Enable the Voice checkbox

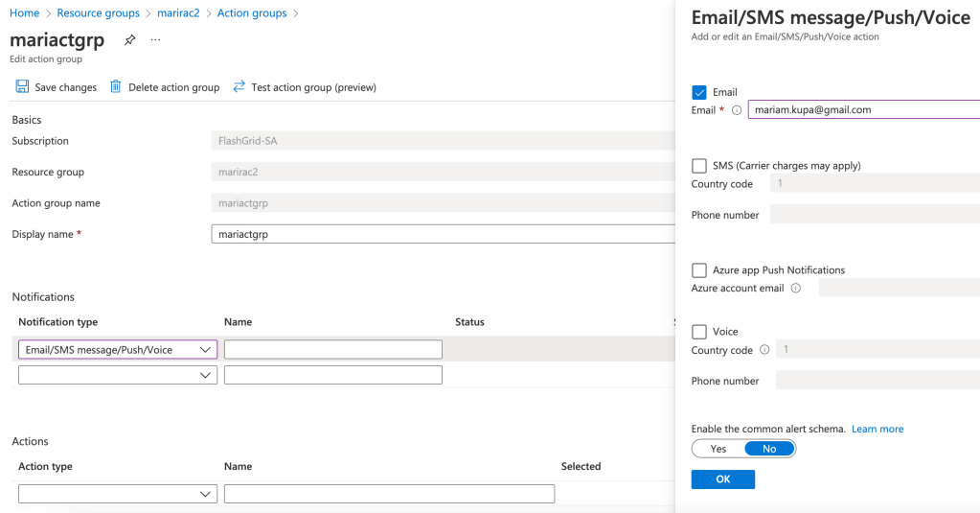click(x=699, y=332)
